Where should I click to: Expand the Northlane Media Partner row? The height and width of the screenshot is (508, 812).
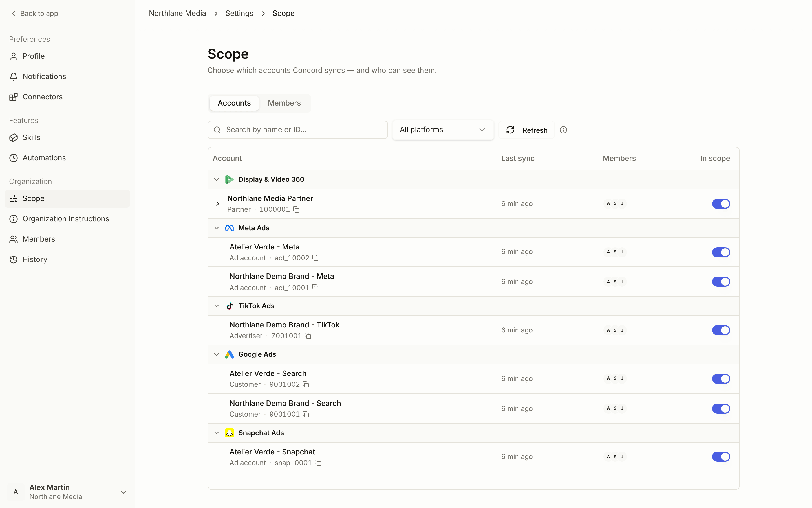coord(217,204)
